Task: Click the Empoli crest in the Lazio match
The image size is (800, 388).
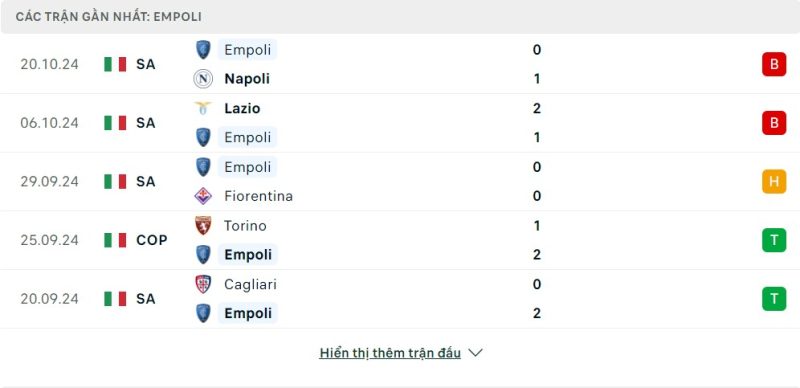Action: pyautogui.click(x=203, y=137)
